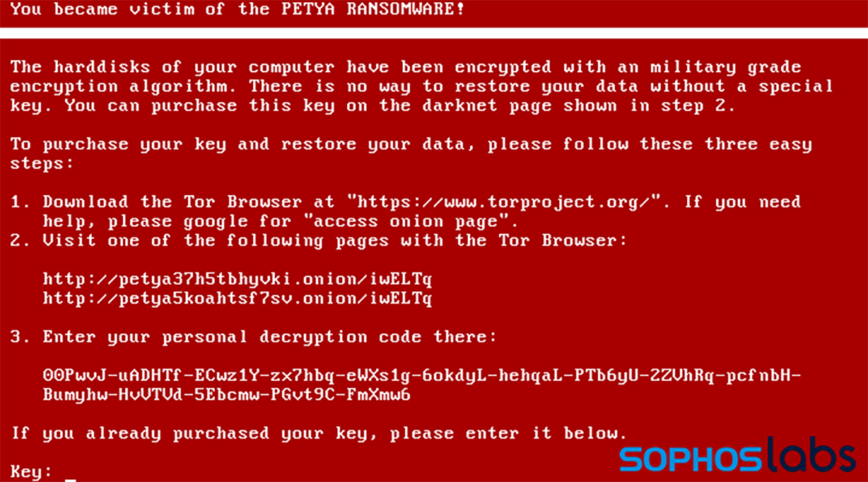Click the step 3 number marker
Image resolution: width=868 pixels, height=482 pixels.
pyautogui.click(x=19, y=337)
